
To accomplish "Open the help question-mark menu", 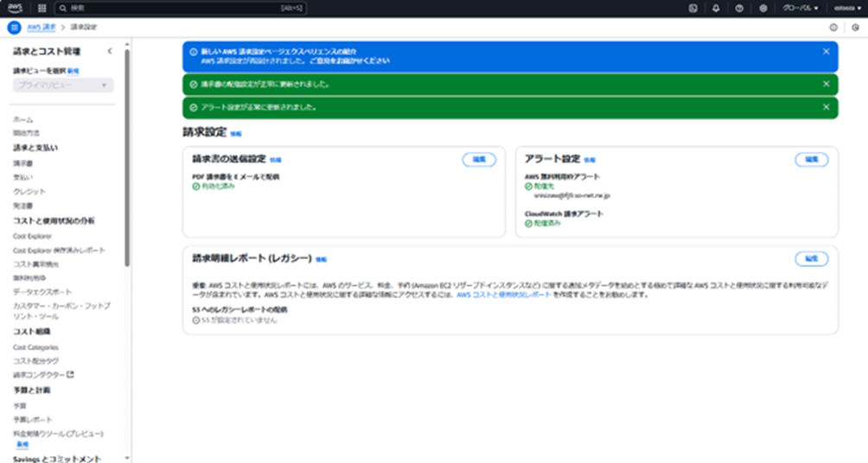I will [x=739, y=9].
